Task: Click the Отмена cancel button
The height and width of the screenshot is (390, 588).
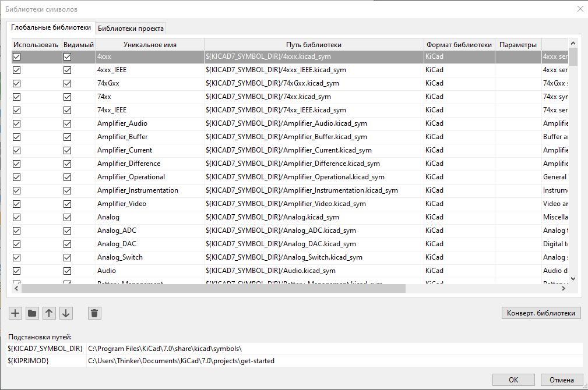Action: (561, 380)
